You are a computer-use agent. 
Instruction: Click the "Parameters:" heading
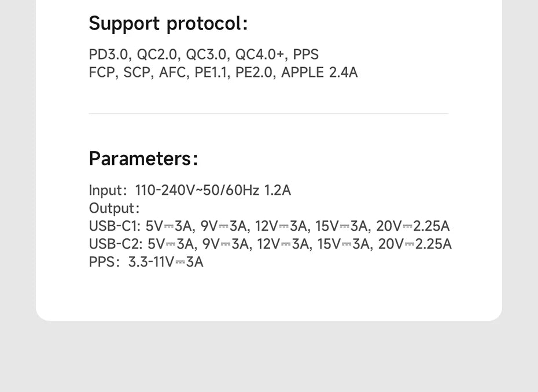coord(143,158)
